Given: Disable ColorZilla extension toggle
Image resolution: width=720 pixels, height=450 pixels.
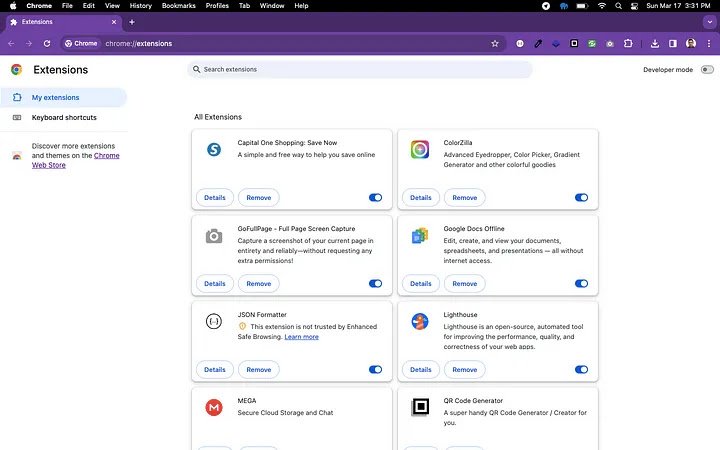Looking at the screenshot, I should [x=581, y=197].
